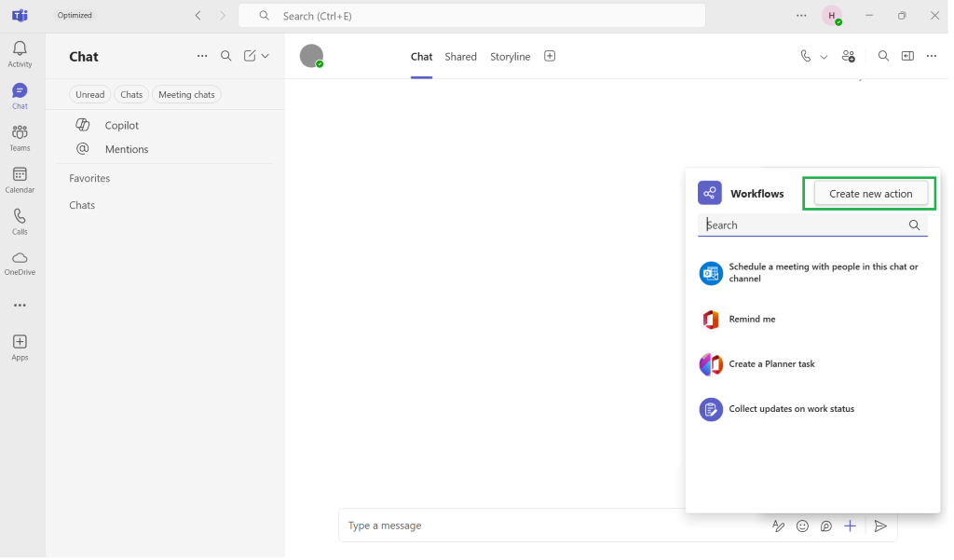Expand the Favorites section
Screen dimensions: 954x560
point(89,178)
